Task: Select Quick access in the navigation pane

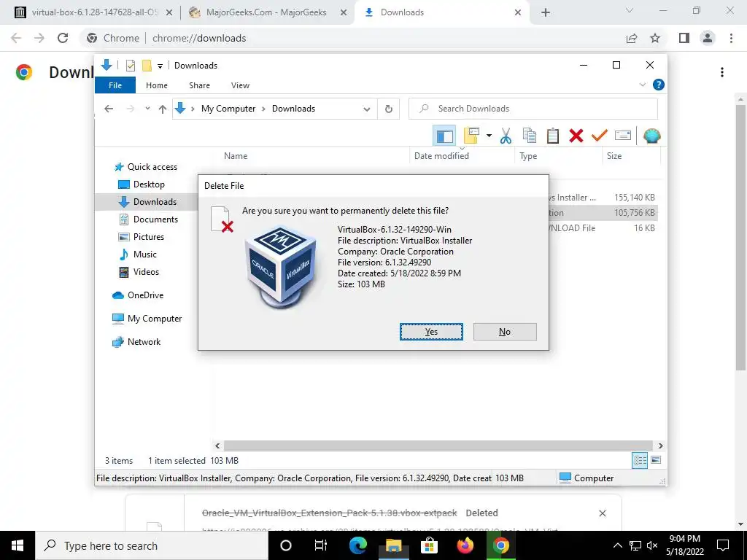Action: pyautogui.click(x=146, y=167)
